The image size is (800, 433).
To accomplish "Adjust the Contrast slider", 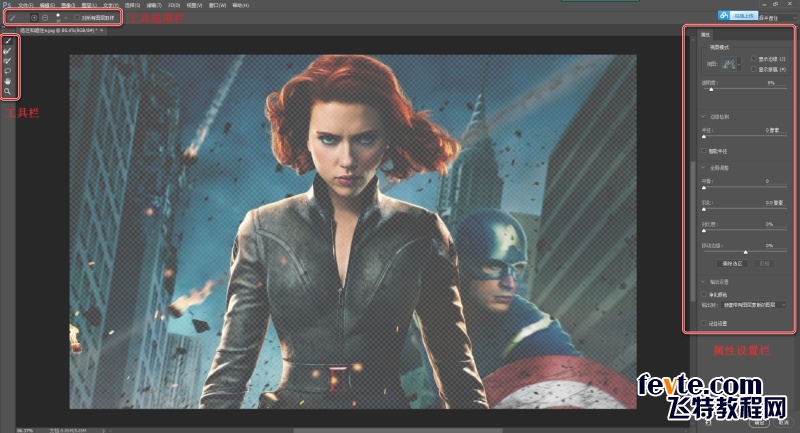I will [x=744, y=231].
